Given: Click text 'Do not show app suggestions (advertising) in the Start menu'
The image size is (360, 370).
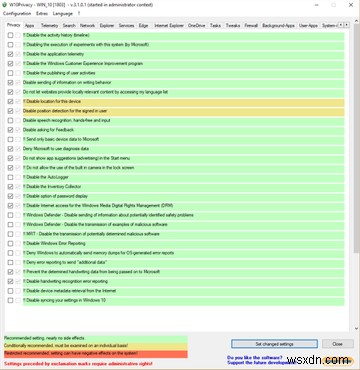Looking at the screenshot, I should click(x=76, y=158).
